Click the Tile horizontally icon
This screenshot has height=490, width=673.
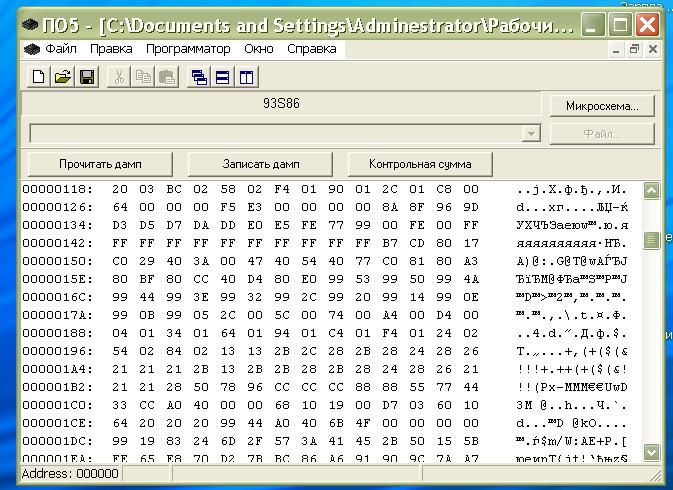(223, 77)
